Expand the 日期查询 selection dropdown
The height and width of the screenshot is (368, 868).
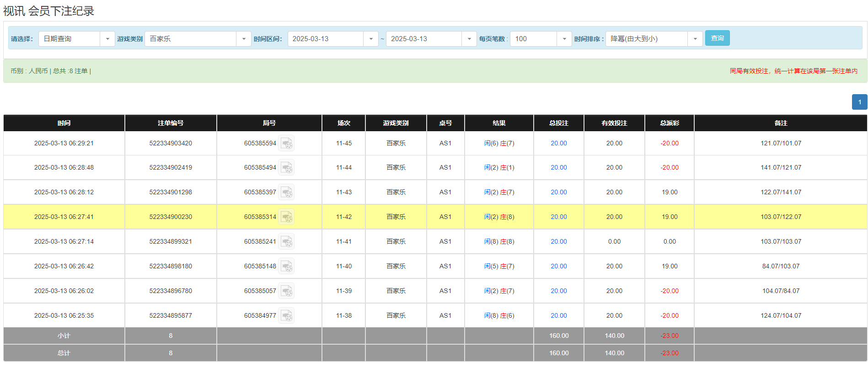click(x=107, y=39)
